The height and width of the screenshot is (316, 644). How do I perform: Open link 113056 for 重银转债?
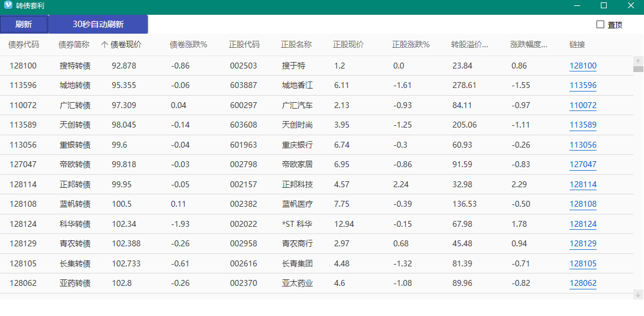583,145
